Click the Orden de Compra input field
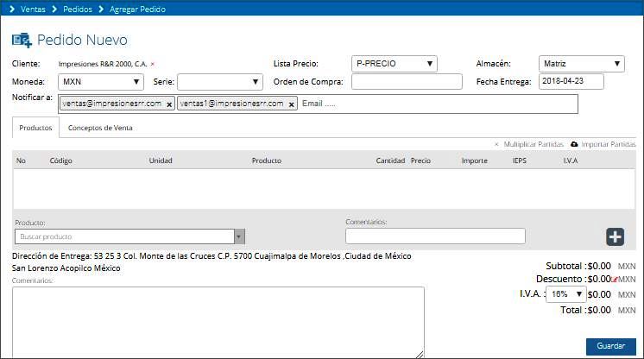This screenshot has width=644, height=359. click(x=407, y=82)
